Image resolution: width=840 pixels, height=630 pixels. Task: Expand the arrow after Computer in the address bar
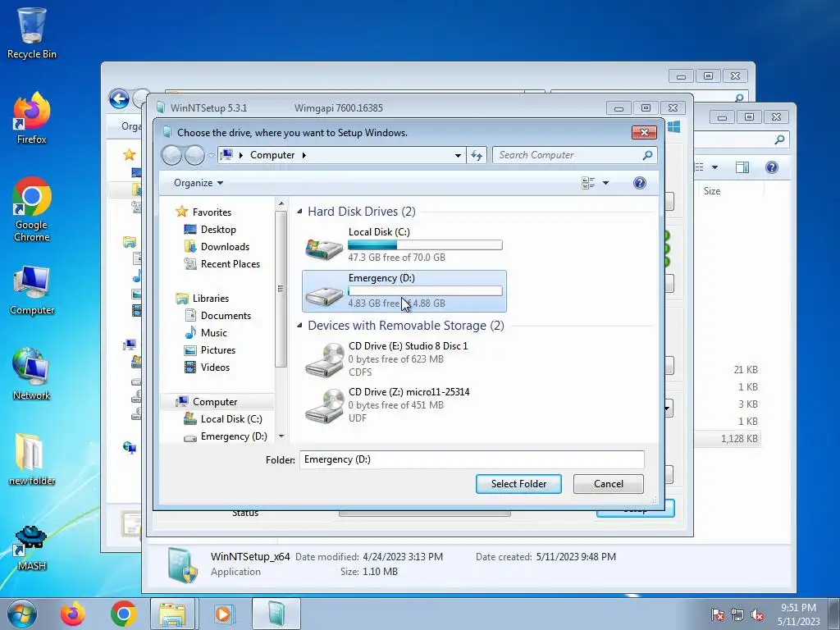pos(304,155)
